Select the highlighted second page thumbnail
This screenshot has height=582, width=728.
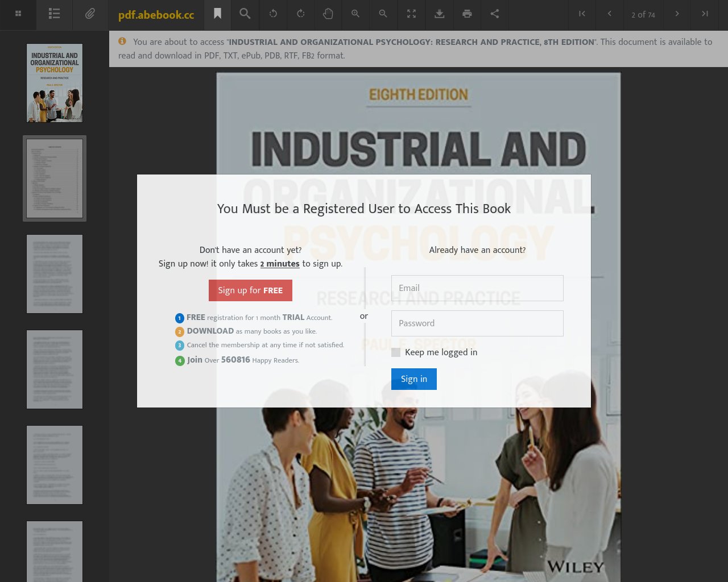pyautogui.click(x=55, y=178)
